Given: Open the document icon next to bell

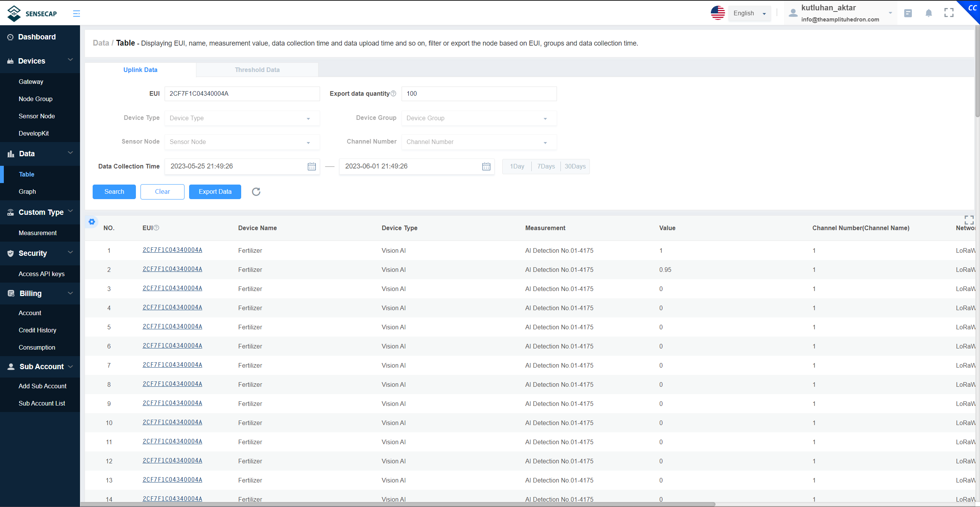Looking at the screenshot, I should 908,13.
